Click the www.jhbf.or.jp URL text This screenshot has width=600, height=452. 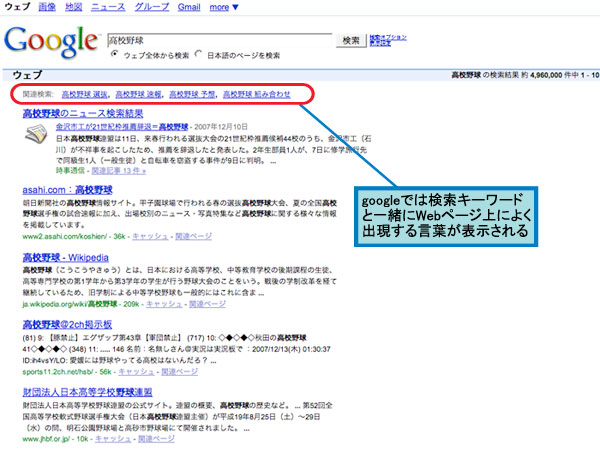(46, 439)
